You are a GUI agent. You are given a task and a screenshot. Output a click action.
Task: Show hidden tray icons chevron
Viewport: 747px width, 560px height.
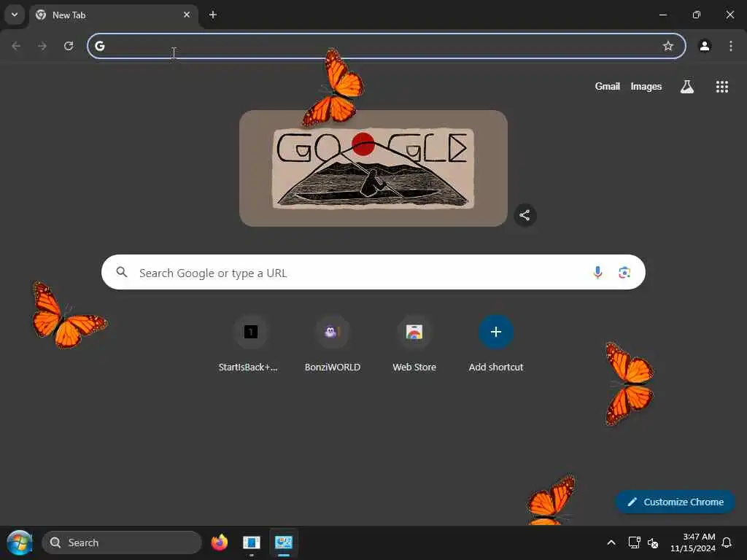[611, 542]
